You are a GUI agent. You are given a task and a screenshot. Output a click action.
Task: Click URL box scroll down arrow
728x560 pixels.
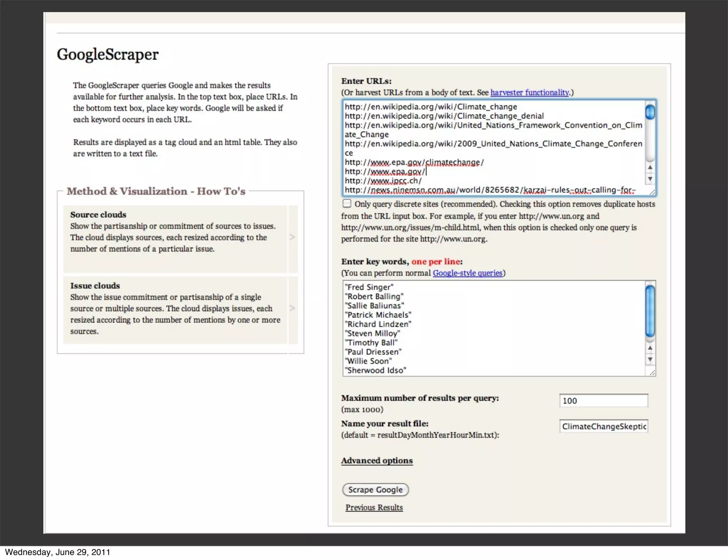point(650,179)
